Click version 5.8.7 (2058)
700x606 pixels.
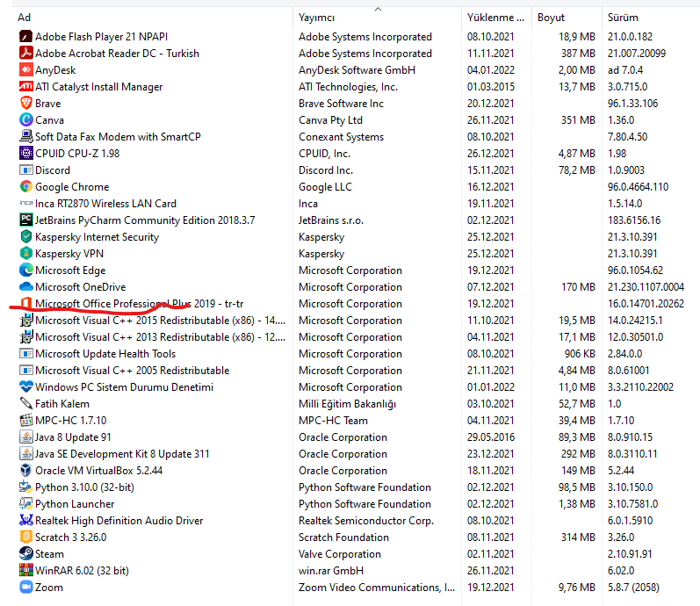(633, 588)
